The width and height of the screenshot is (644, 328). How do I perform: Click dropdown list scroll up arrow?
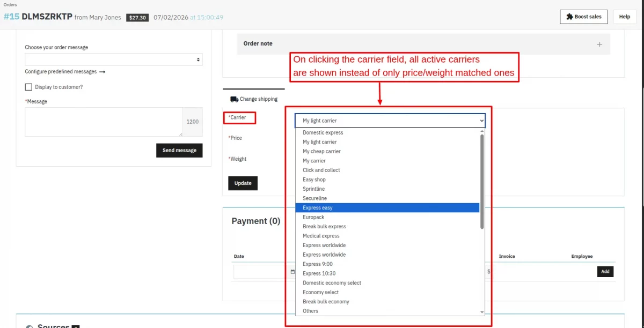(482, 131)
